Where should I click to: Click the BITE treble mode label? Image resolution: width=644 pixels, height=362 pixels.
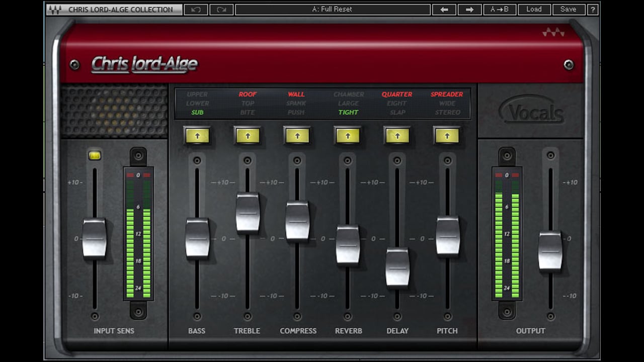(248, 113)
